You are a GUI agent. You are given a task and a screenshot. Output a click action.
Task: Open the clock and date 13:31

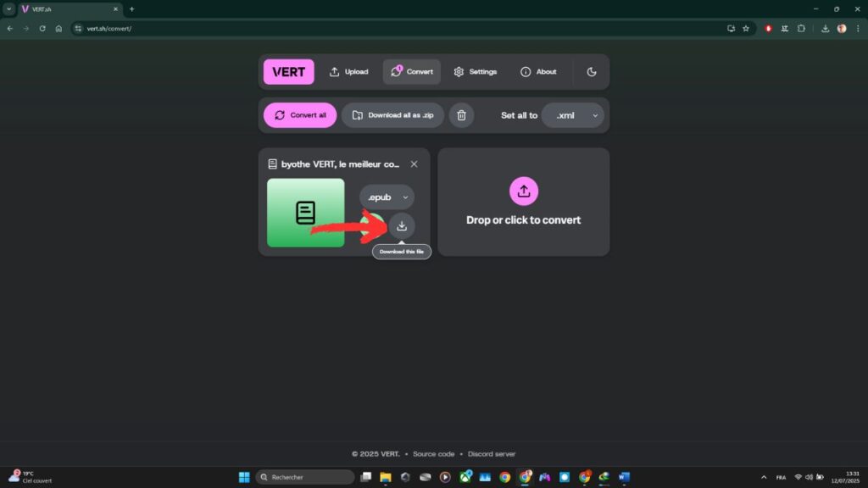pos(845,477)
